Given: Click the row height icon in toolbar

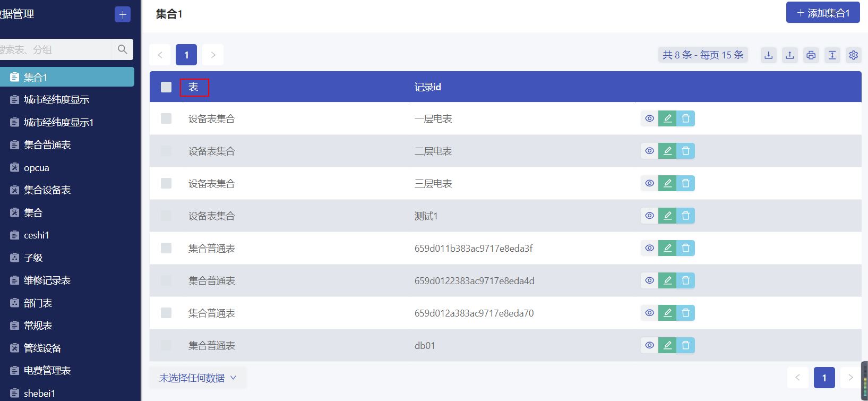Looking at the screenshot, I should [832, 55].
